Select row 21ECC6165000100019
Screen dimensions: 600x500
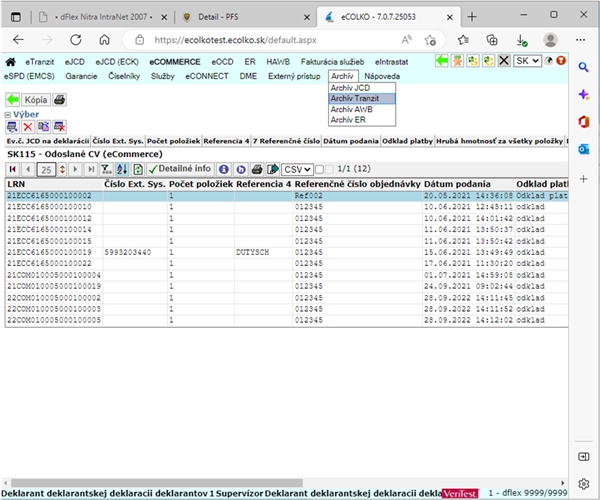coord(286,252)
